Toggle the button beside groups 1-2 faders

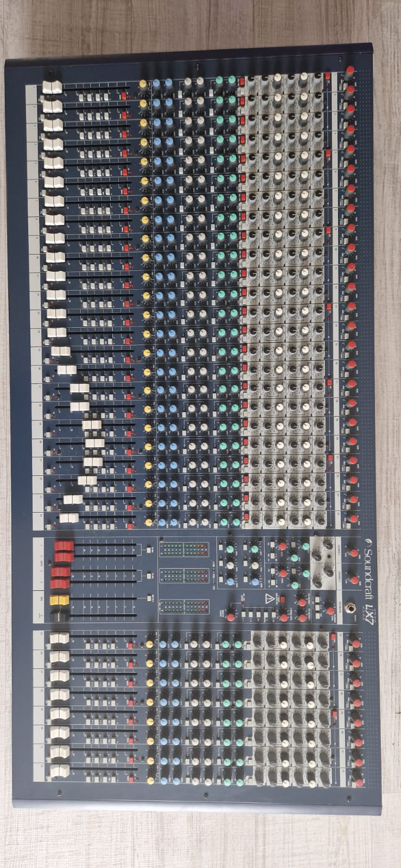[x=148, y=550]
